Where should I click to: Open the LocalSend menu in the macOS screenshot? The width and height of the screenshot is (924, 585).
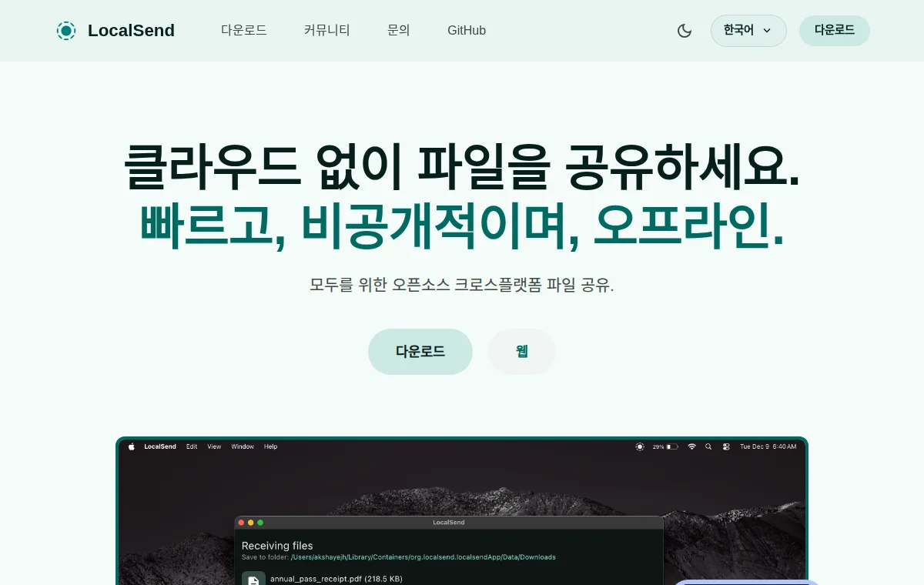point(160,446)
